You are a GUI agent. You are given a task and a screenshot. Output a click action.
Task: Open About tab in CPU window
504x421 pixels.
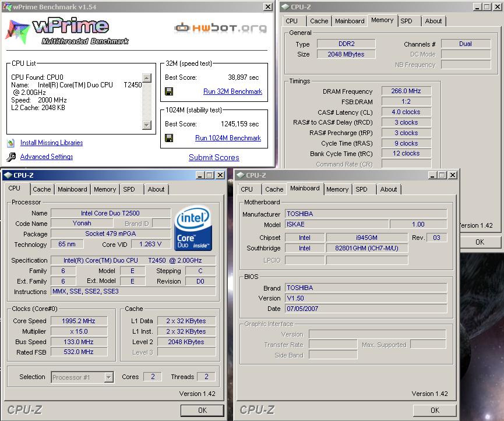156,189
